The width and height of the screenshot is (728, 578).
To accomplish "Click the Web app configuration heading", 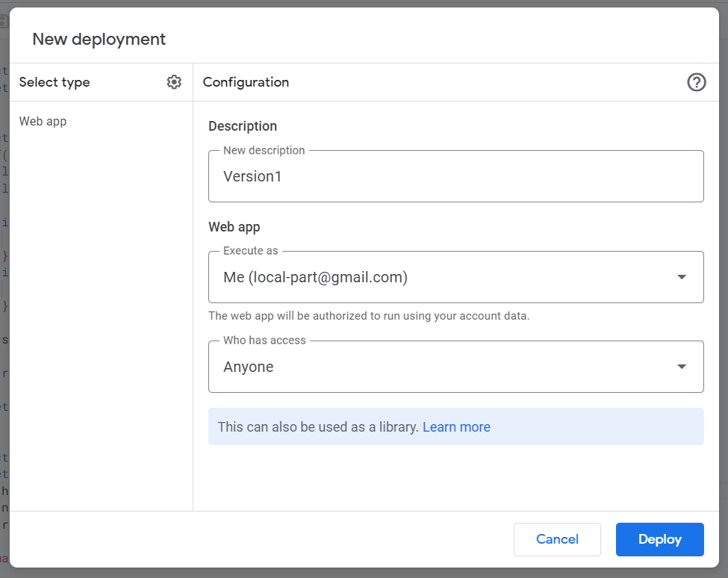I will pyautogui.click(x=234, y=227).
